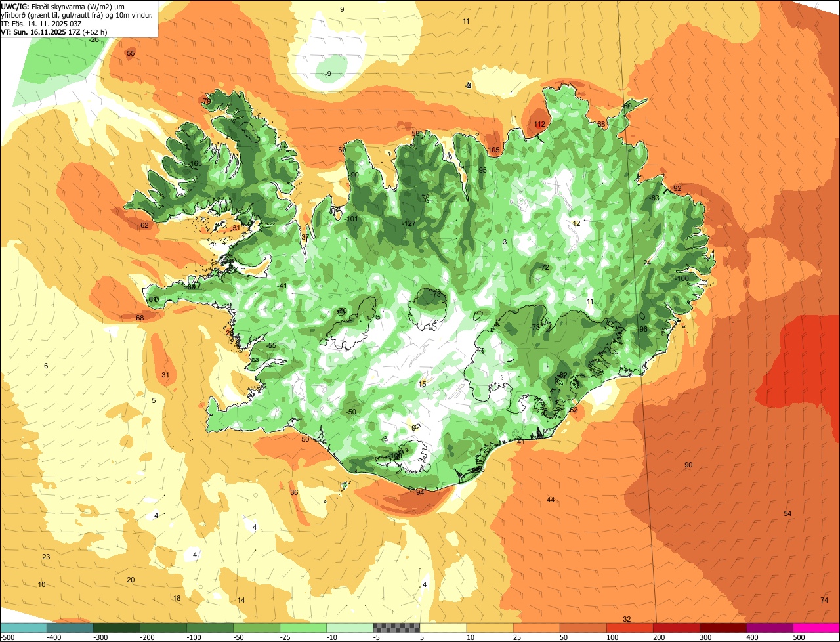The width and height of the screenshot is (840, 642).
Task: Click the map value 74
Action: (x=824, y=600)
